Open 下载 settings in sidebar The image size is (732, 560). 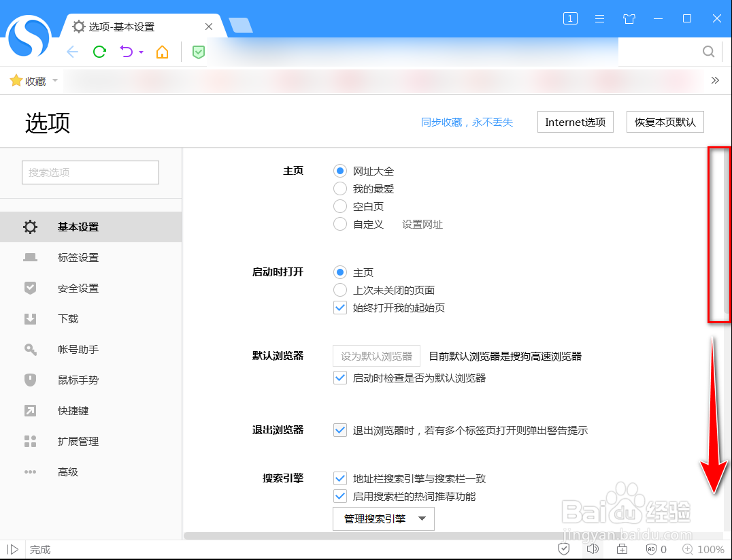(91, 318)
